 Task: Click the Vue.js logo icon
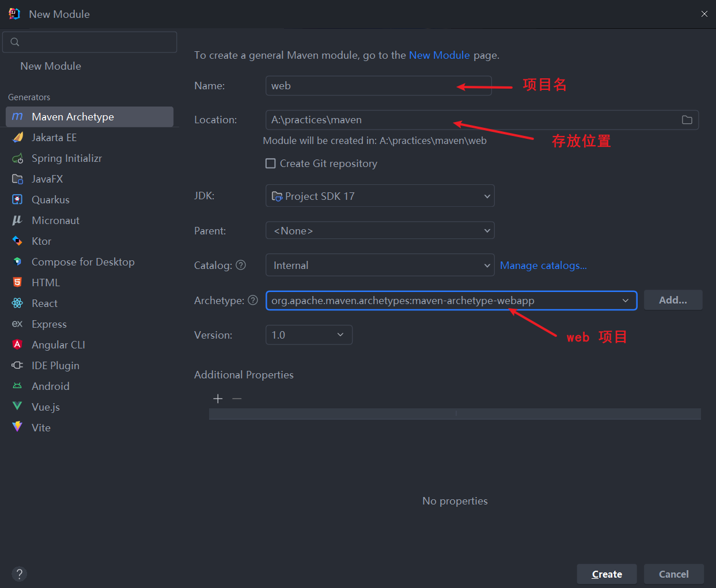tap(17, 407)
